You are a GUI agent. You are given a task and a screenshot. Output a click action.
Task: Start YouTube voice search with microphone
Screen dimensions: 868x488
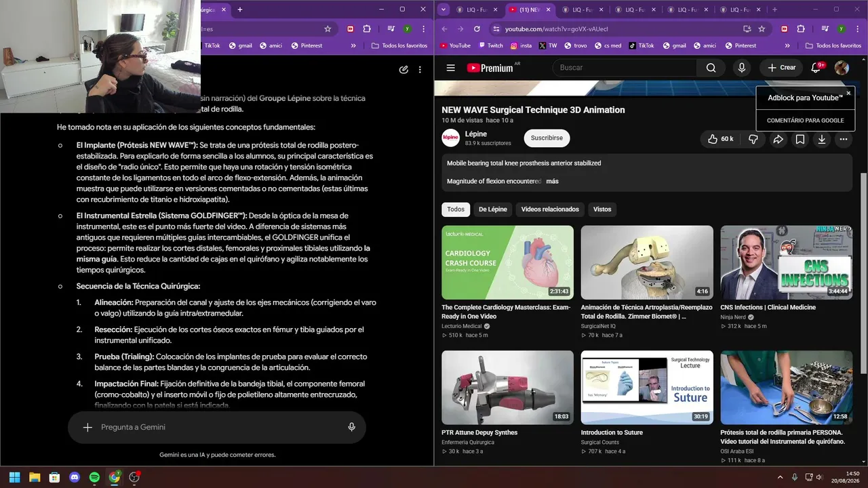(x=742, y=68)
